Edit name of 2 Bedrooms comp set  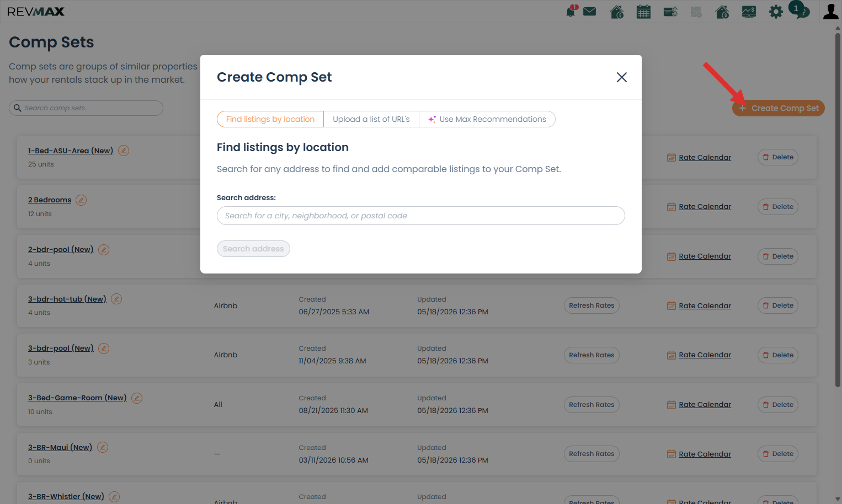click(x=81, y=200)
